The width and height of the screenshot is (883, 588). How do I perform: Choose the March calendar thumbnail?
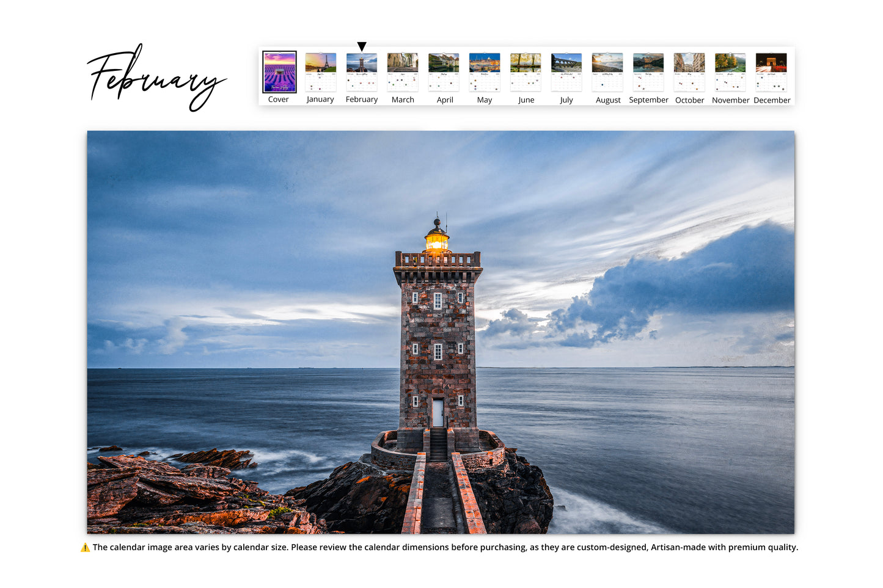click(403, 72)
